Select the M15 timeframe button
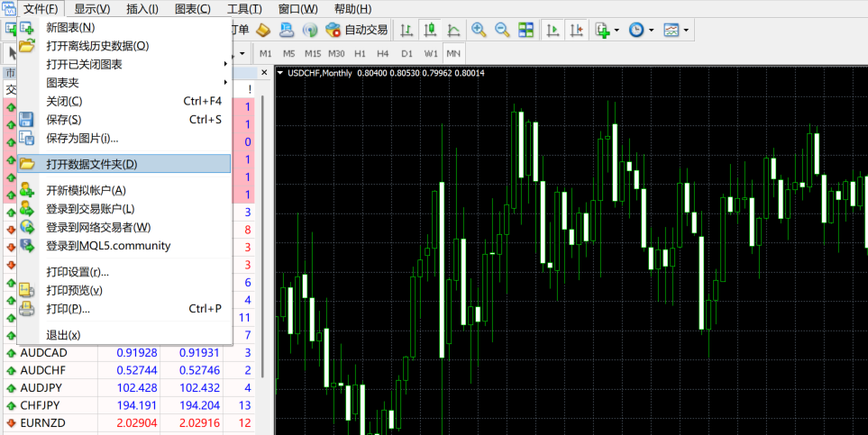This screenshot has width=868, height=435. pyautogui.click(x=313, y=53)
